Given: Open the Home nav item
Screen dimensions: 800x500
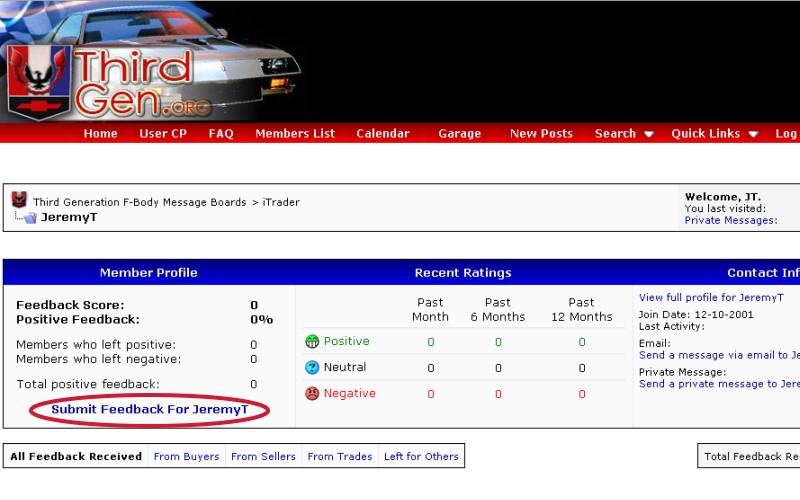Looking at the screenshot, I should click(x=100, y=134).
